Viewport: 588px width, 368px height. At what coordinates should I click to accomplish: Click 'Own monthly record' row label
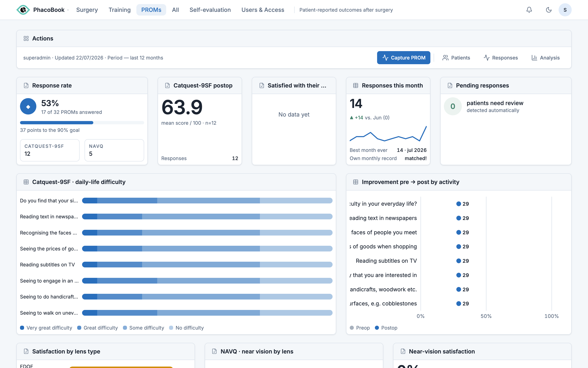pyautogui.click(x=373, y=158)
